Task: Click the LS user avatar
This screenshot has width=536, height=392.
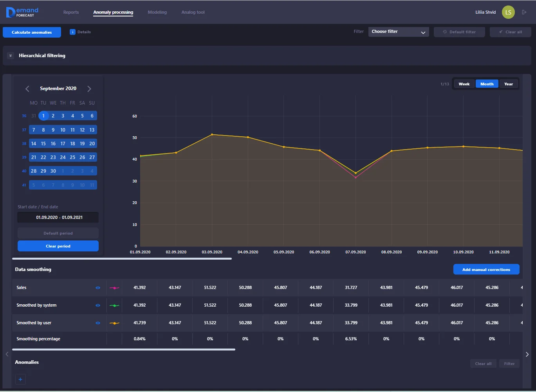Action: 508,12
